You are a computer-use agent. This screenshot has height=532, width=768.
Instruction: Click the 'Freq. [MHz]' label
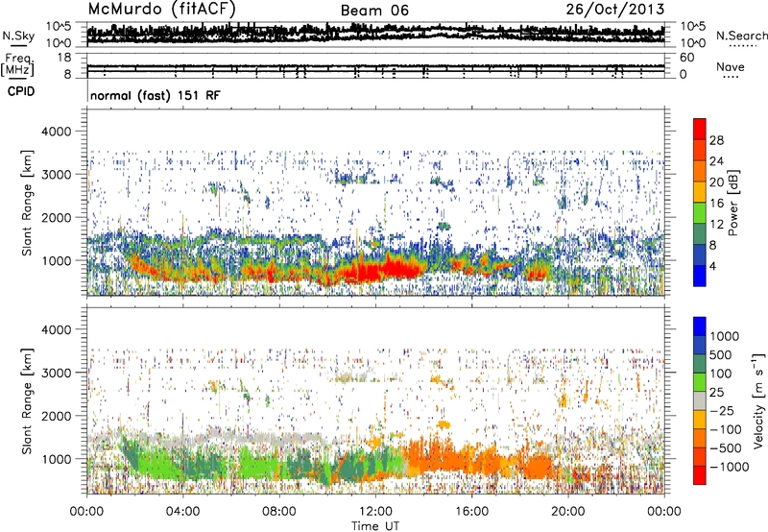[17, 64]
